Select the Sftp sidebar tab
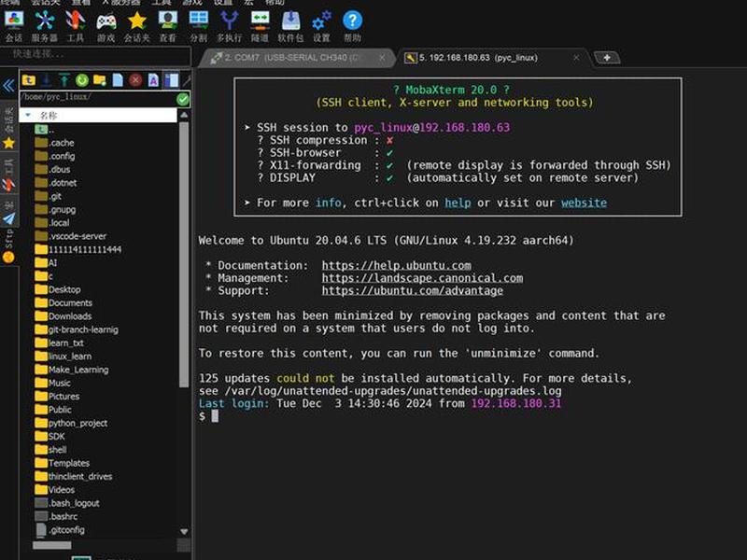Viewport: 747px width, 560px height. pyautogui.click(x=8, y=246)
